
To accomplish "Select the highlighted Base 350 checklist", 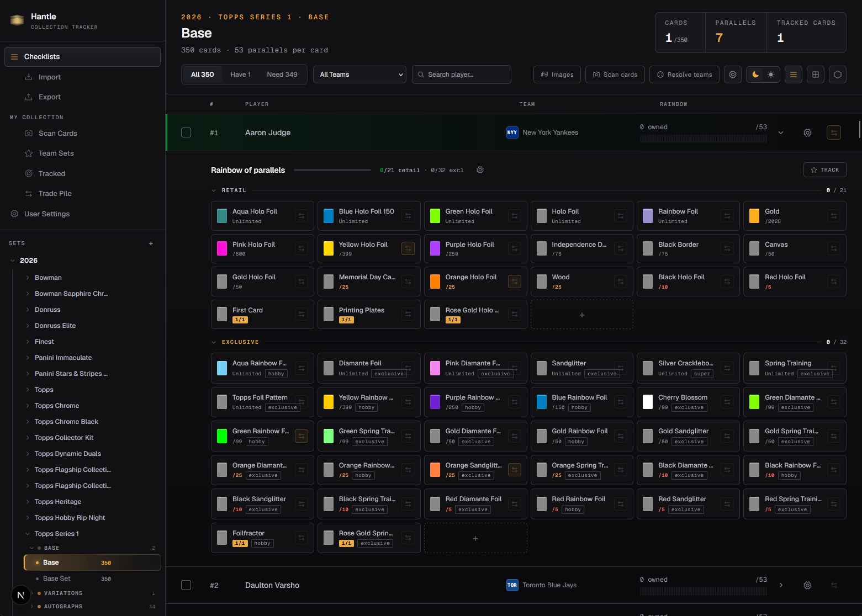I will [x=92, y=562].
